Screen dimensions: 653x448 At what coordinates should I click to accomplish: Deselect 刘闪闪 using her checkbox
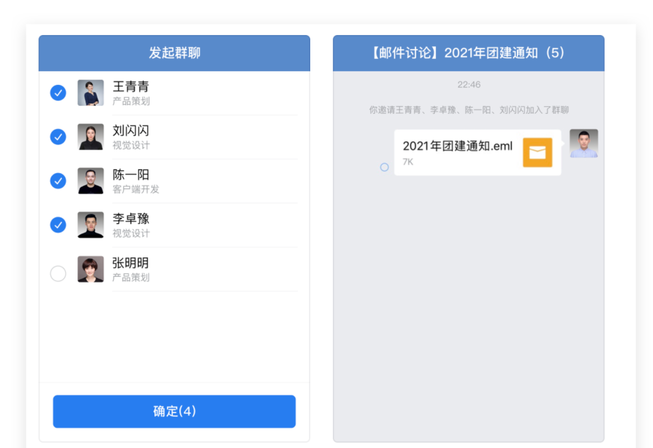(58, 137)
